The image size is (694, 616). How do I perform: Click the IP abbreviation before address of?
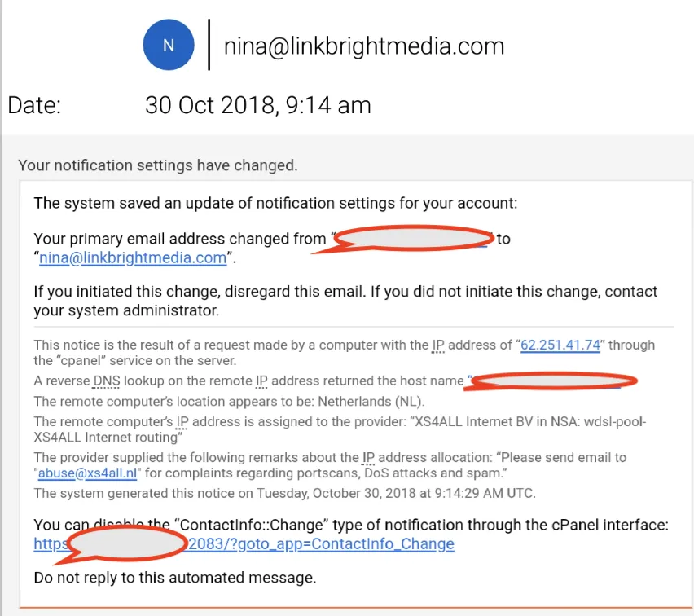point(438,345)
